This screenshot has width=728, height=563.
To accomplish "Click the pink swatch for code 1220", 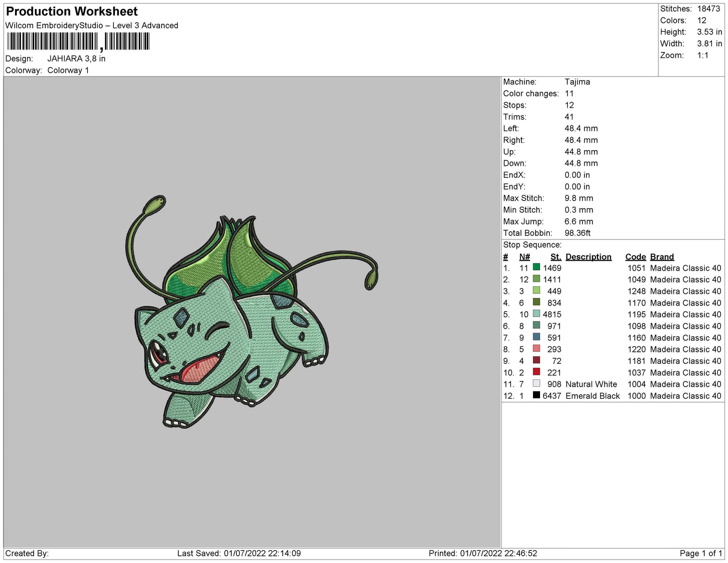I will 537,349.
